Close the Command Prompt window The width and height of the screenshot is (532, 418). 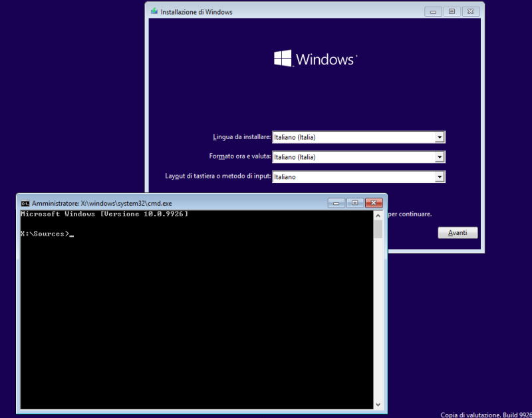(x=374, y=203)
